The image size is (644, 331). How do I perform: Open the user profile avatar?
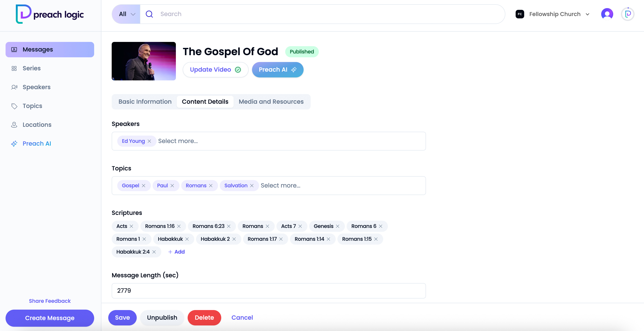point(607,14)
